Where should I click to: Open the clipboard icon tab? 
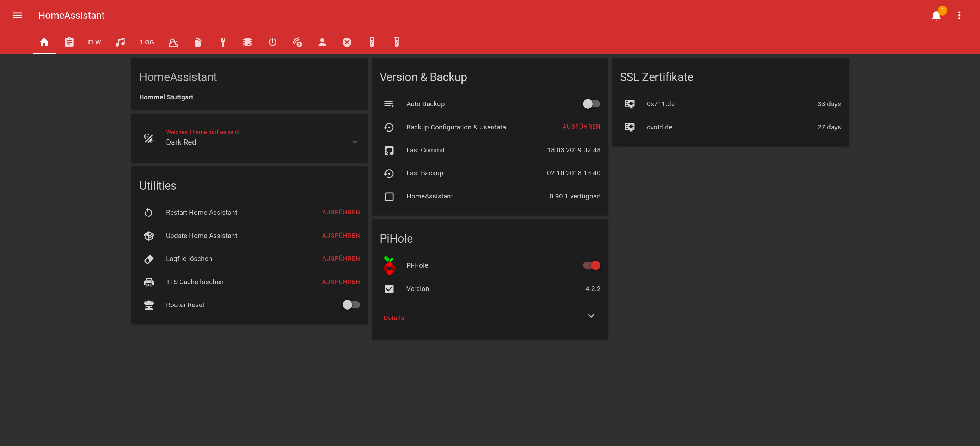tap(69, 42)
